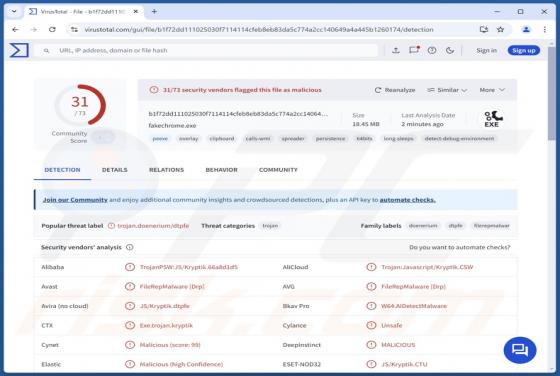
Task: Click the spreader tag
Action: coord(293,139)
